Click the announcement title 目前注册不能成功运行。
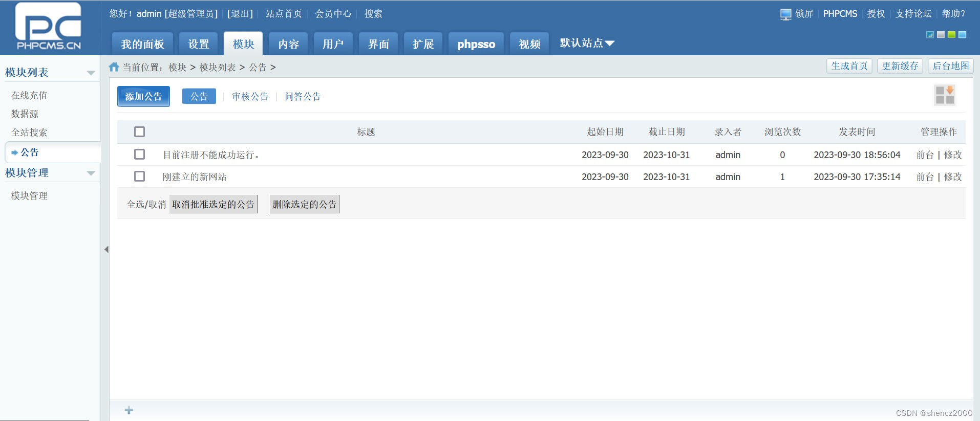Image resolution: width=980 pixels, height=421 pixels. [211, 154]
